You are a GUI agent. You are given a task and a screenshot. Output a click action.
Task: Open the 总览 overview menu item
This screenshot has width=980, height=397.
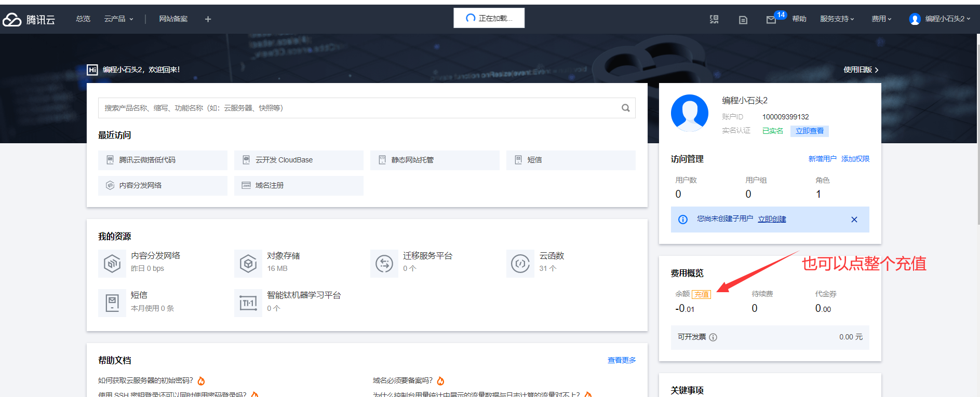point(83,19)
